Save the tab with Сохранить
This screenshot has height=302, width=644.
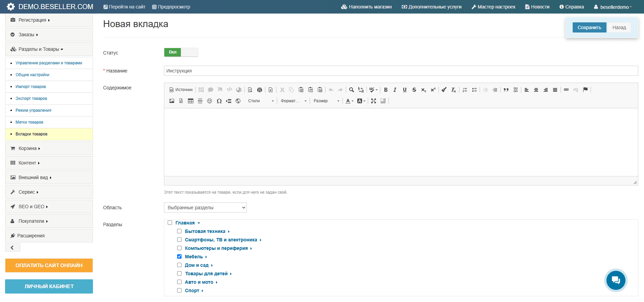(589, 27)
